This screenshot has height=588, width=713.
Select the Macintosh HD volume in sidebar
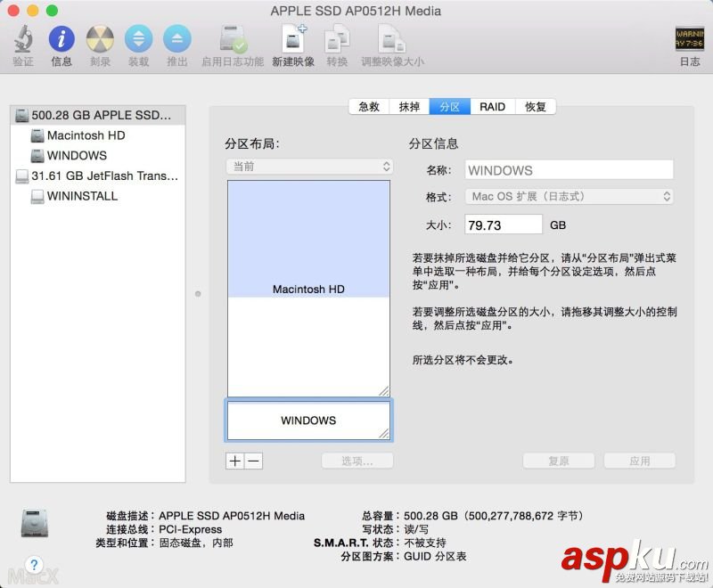click(98, 135)
